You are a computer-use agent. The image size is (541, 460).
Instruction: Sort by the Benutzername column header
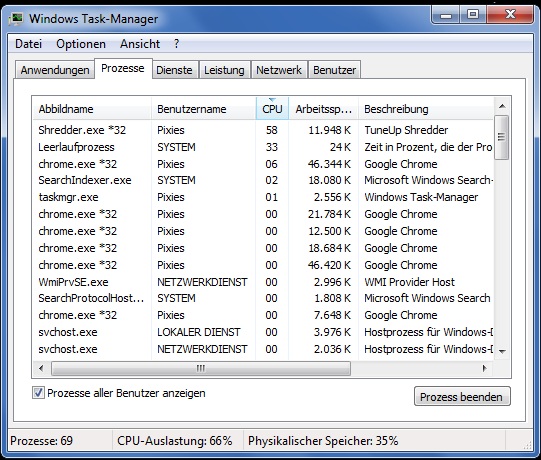pyautogui.click(x=204, y=109)
